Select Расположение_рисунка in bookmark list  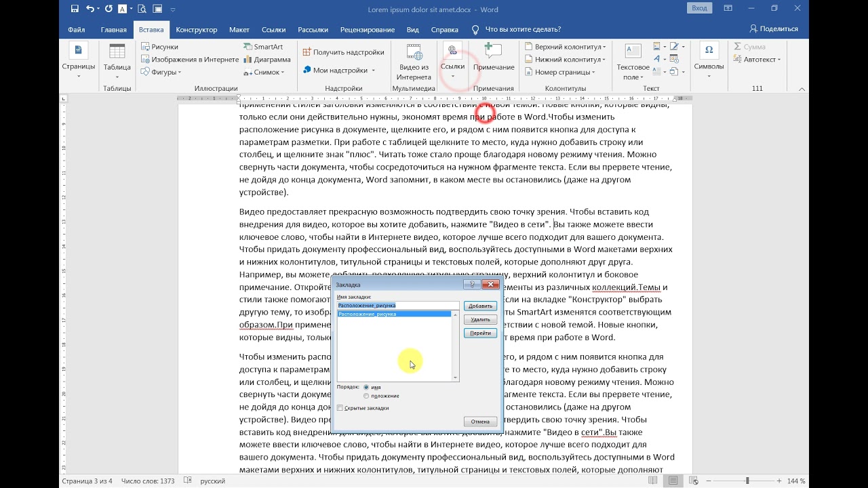[x=394, y=314]
